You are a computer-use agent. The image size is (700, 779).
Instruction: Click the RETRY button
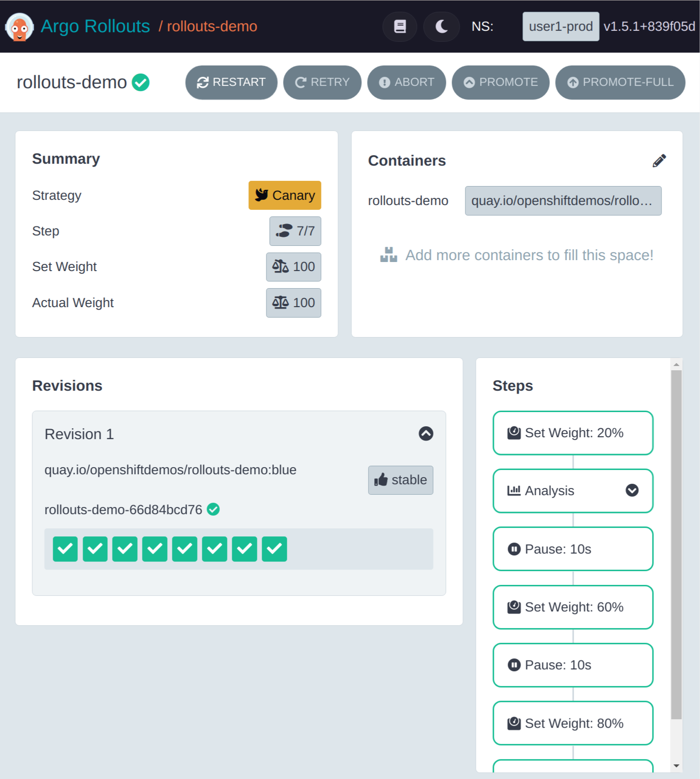point(322,82)
